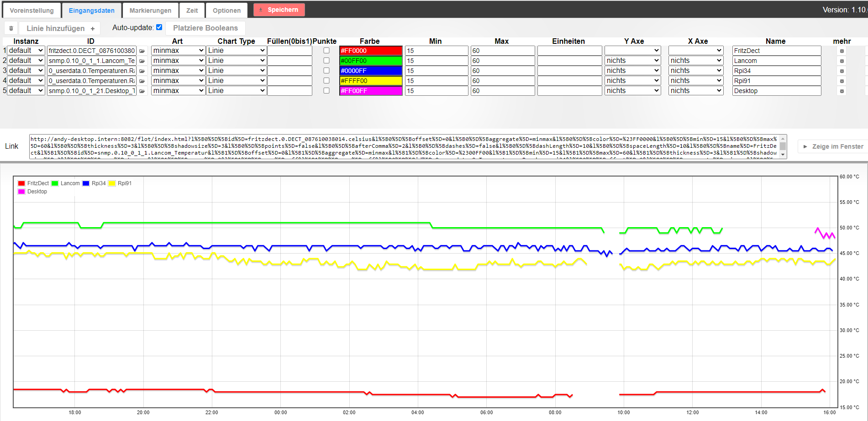Click the Name field containing Lancom

[x=776, y=61]
